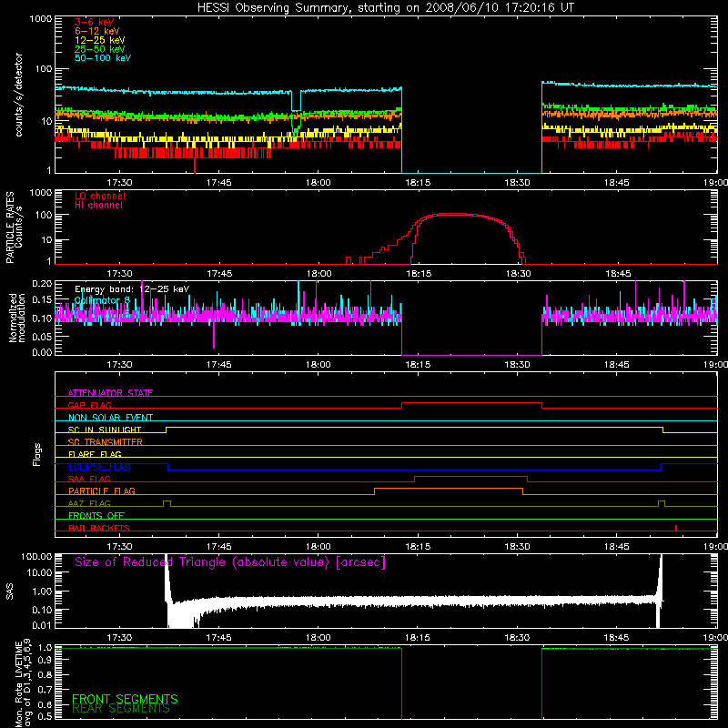Click the counts/s/detector axis title

click(x=19, y=95)
